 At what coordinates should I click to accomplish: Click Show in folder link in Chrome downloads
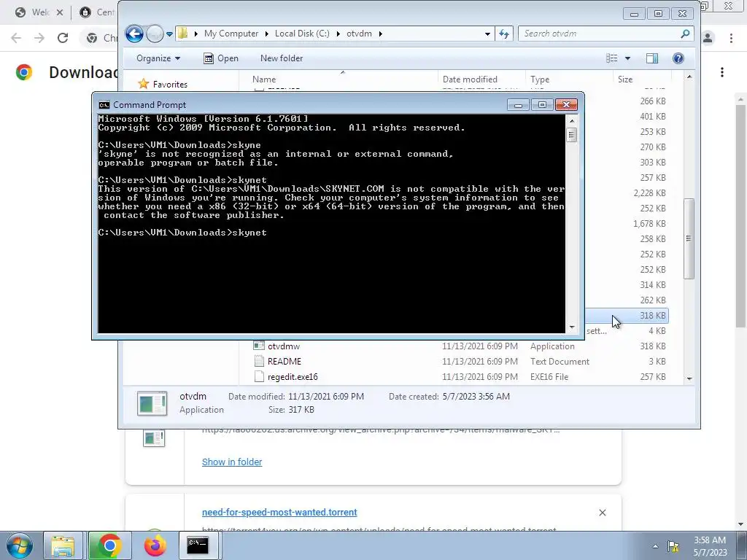[x=231, y=462]
